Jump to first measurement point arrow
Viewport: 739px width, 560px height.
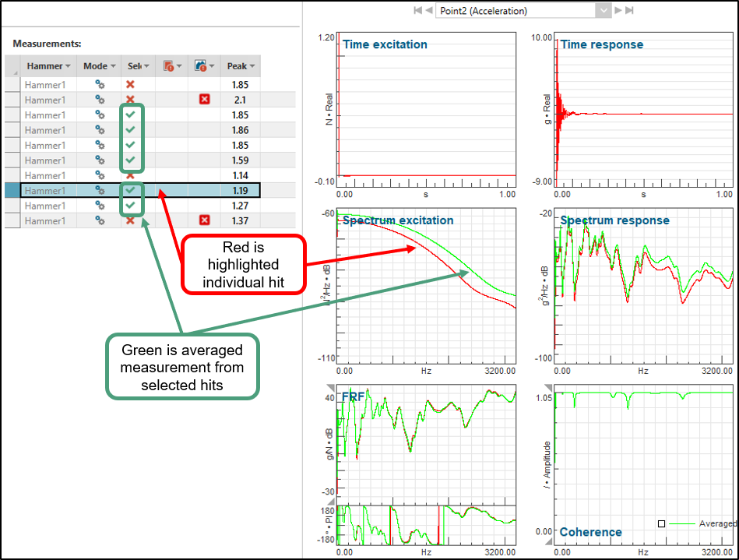click(417, 10)
